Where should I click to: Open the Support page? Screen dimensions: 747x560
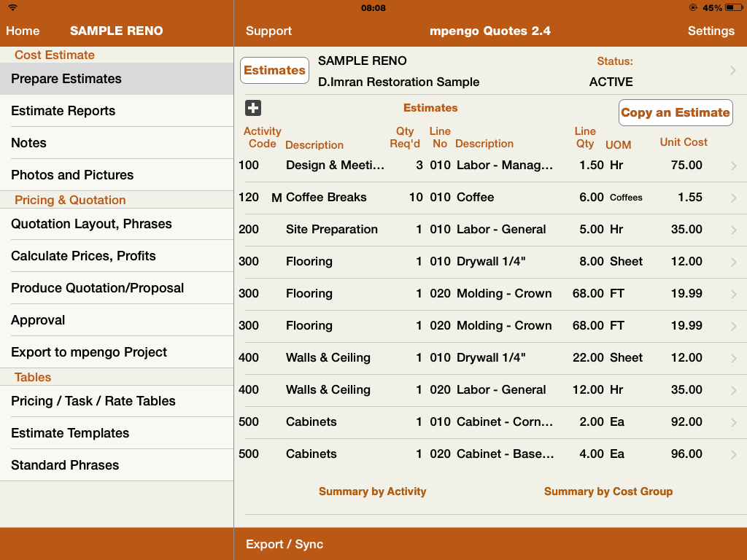[x=268, y=31]
